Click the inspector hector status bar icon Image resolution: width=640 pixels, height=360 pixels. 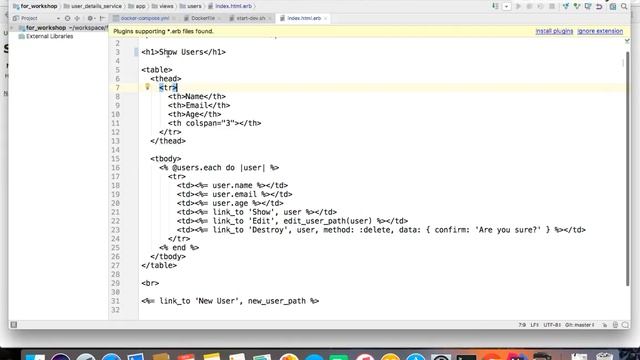click(x=615, y=325)
